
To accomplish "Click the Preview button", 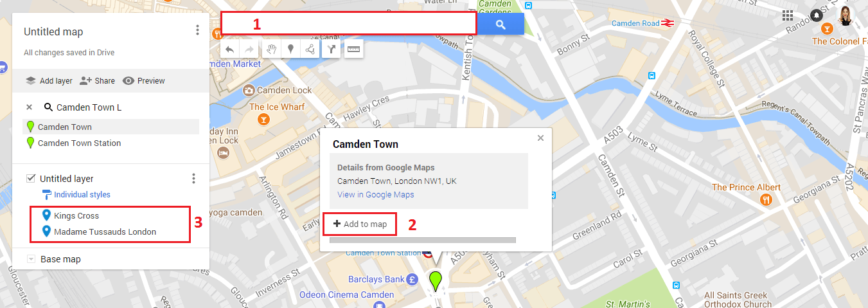I will (x=144, y=81).
